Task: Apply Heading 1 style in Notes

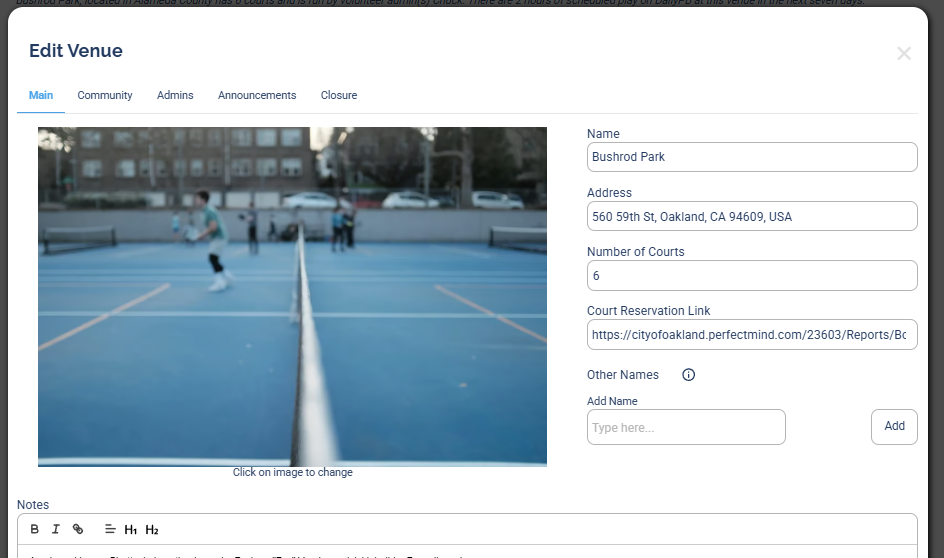Action: point(131,530)
